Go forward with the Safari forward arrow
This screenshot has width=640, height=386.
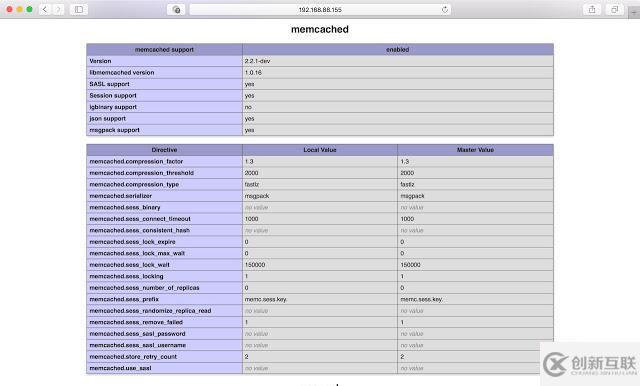tap(58, 9)
